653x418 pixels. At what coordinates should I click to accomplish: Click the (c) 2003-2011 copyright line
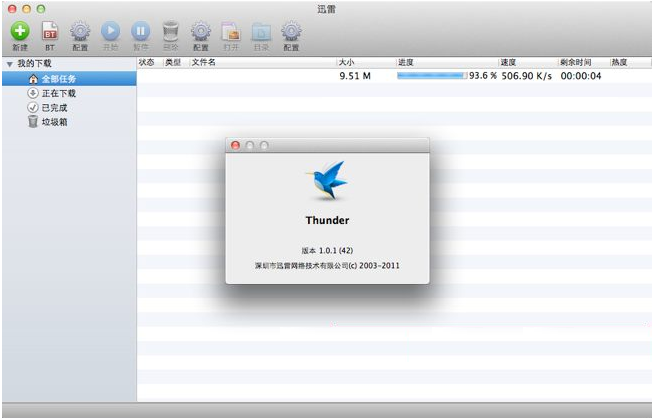[327, 265]
